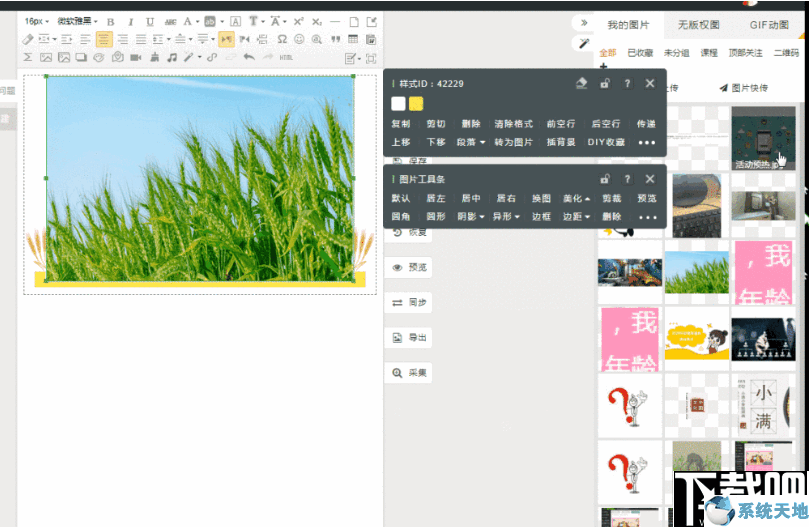Insert map with location pin icon
The width and height of the screenshot is (809, 527).
tap(118, 57)
